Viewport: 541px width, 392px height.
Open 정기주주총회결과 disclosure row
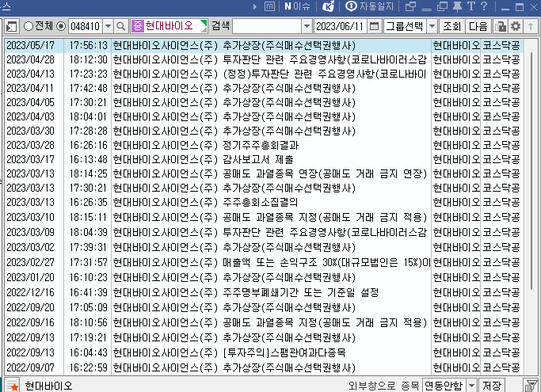click(x=264, y=145)
